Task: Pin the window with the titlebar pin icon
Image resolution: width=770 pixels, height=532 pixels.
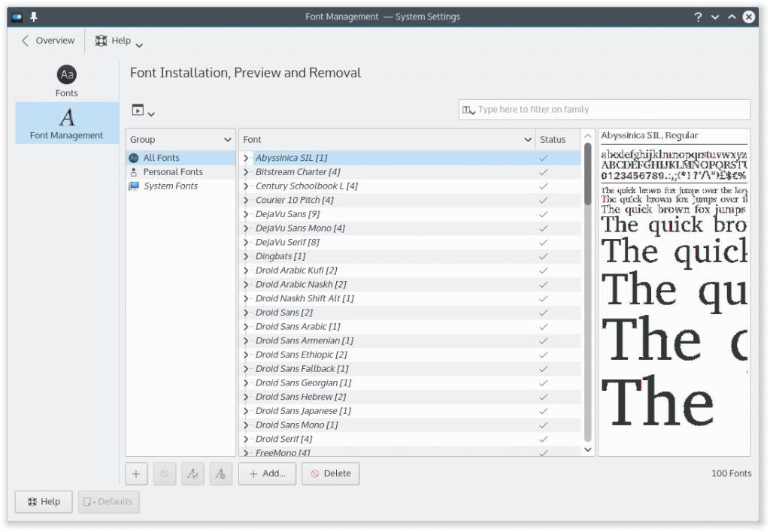Action: pyautogui.click(x=34, y=17)
